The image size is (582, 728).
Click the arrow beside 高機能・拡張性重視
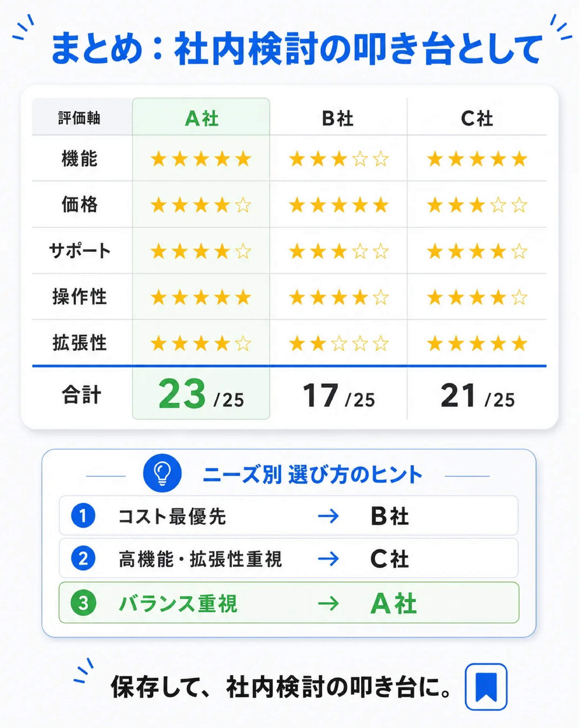point(328,558)
